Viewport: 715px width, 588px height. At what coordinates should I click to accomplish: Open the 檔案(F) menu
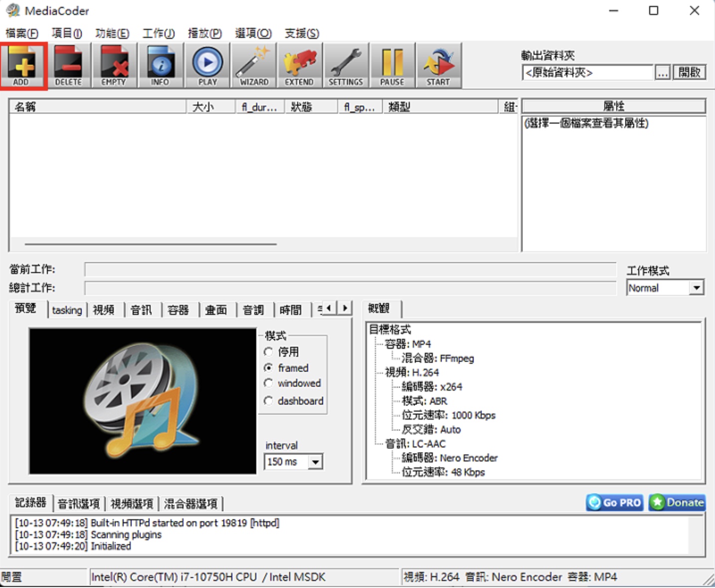coord(22,33)
